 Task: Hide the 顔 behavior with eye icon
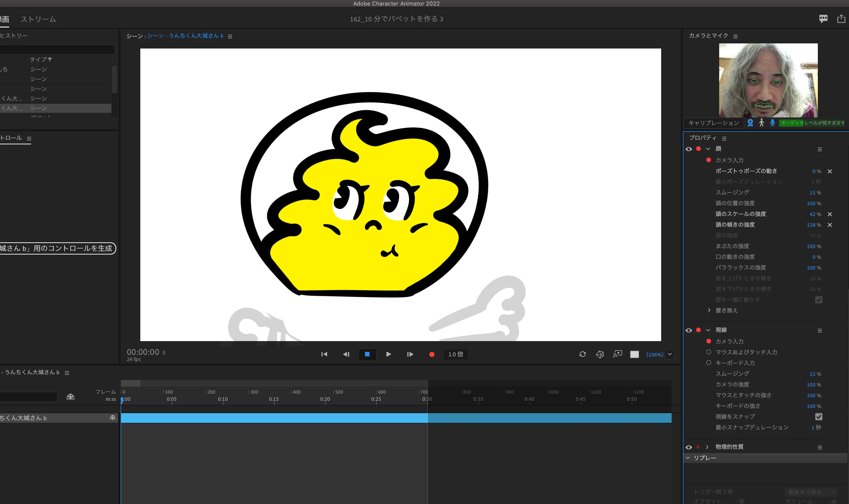click(689, 149)
